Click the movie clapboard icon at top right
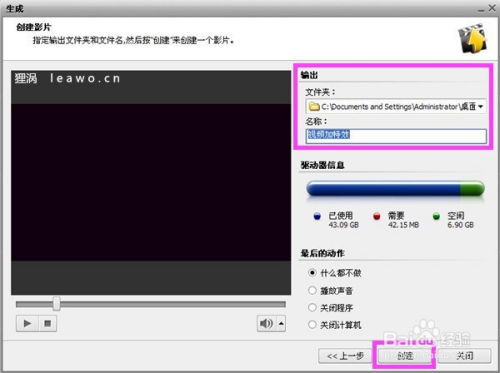This screenshot has height=373, width=500. click(473, 38)
